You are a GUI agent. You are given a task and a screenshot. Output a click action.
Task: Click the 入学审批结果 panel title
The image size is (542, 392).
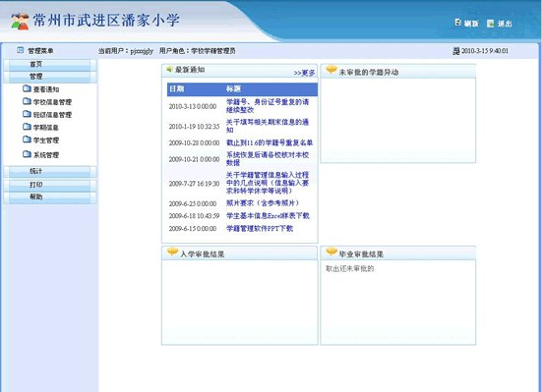[203, 254]
